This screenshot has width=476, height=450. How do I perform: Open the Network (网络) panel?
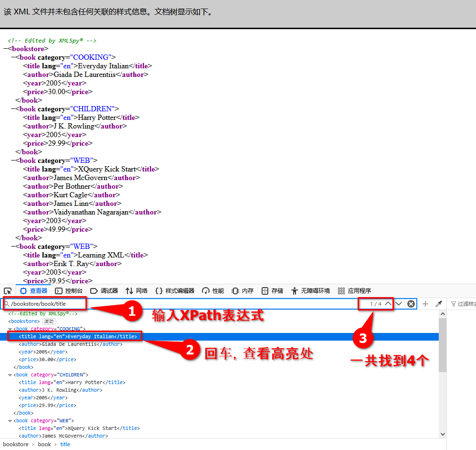[137, 291]
